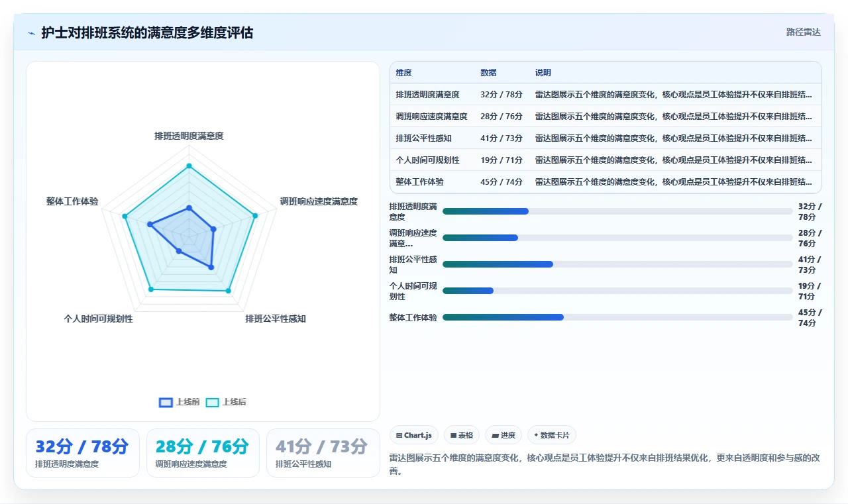Open the 41分 / 73分 data card

pos(323,453)
